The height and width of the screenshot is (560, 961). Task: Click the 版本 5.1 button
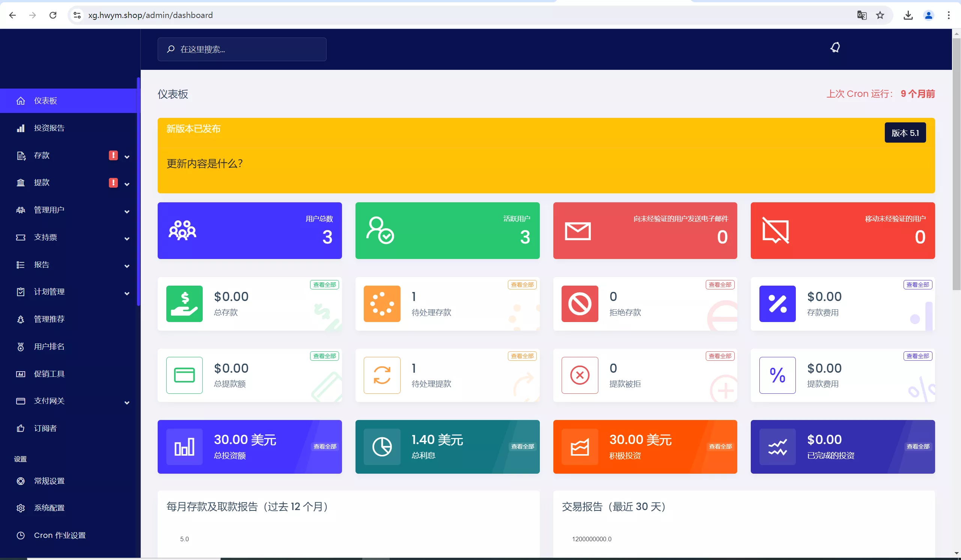[905, 132]
